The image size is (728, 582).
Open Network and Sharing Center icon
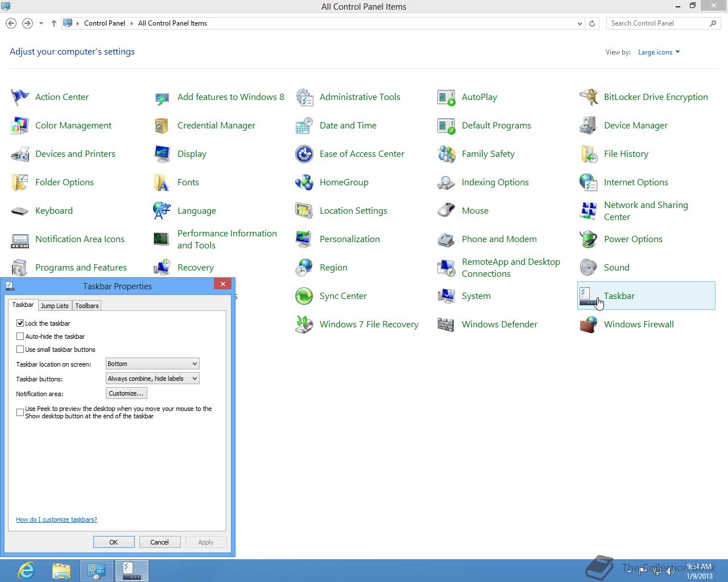tap(589, 211)
